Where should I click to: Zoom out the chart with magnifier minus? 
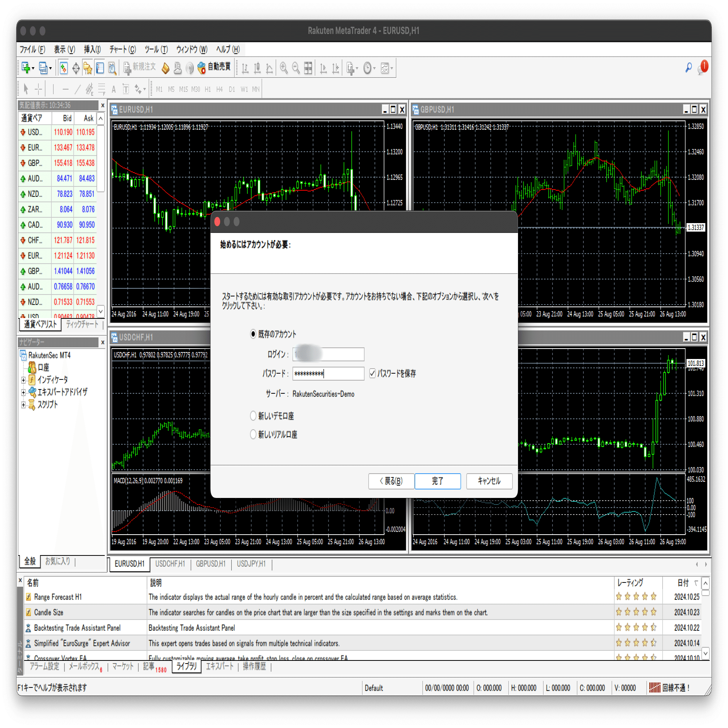tap(296, 68)
